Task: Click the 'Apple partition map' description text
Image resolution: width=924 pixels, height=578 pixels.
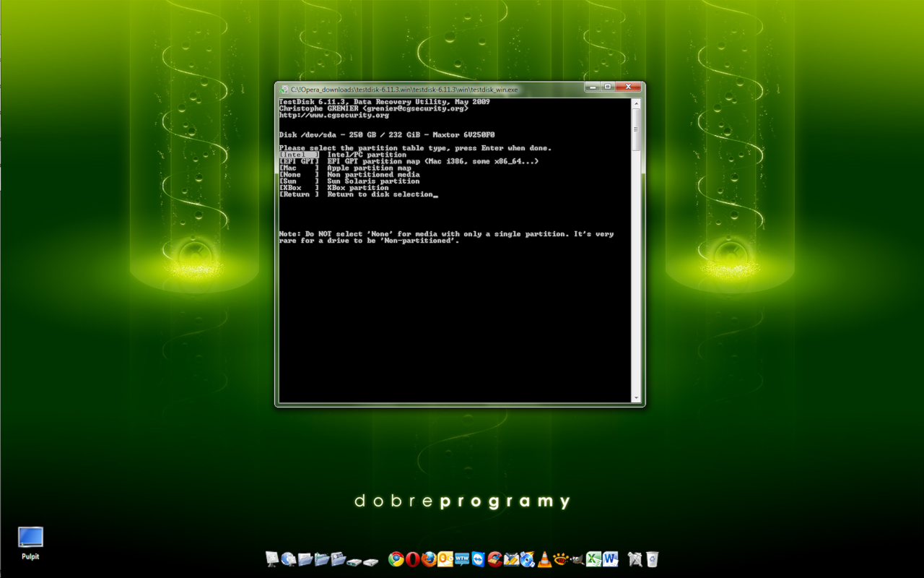Action: (x=369, y=168)
